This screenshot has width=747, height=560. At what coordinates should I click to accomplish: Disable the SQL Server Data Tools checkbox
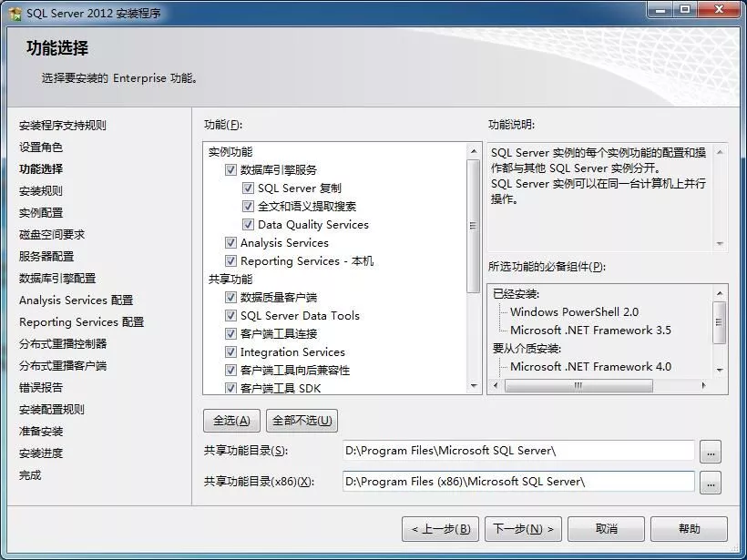[x=230, y=316]
